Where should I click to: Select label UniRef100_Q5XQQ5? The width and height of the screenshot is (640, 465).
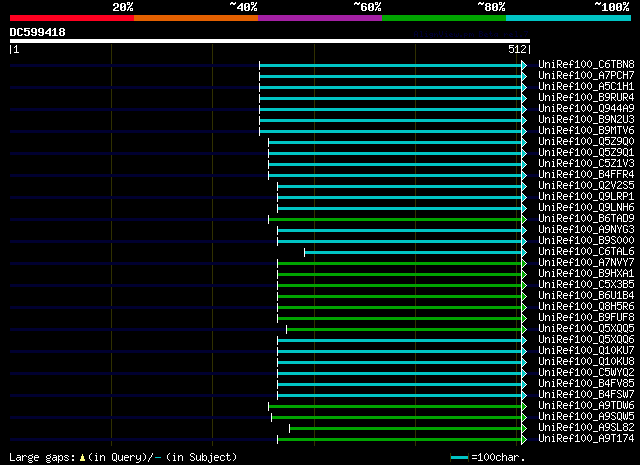(586, 329)
